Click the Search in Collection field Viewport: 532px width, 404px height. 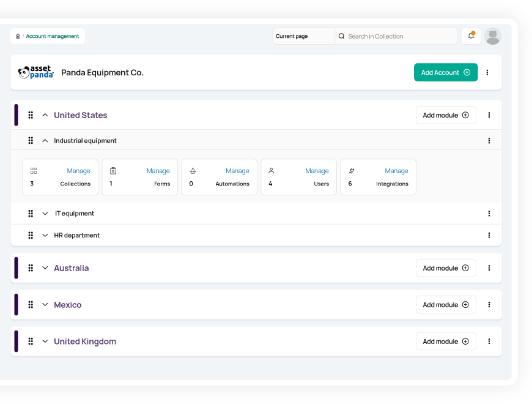tap(396, 36)
